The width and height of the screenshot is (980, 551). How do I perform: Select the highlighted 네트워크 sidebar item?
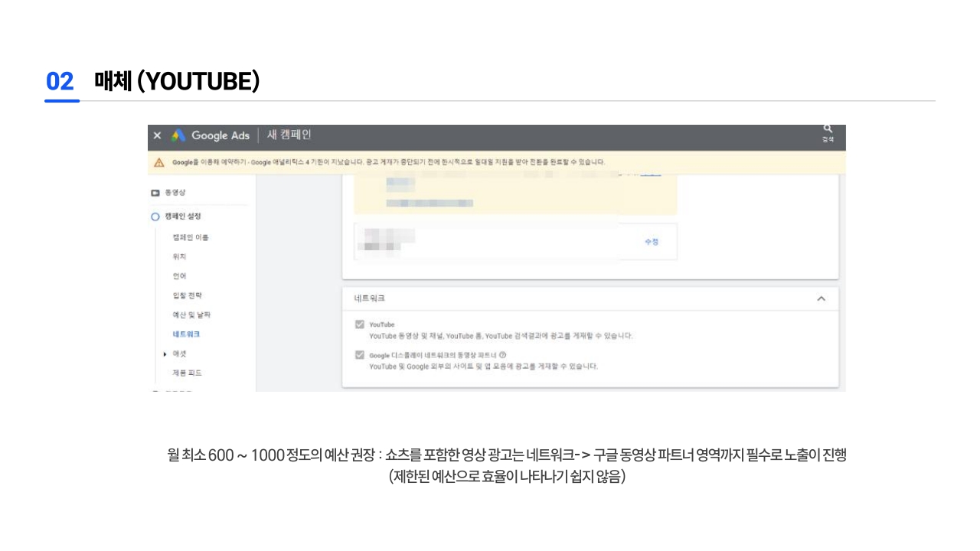(187, 334)
